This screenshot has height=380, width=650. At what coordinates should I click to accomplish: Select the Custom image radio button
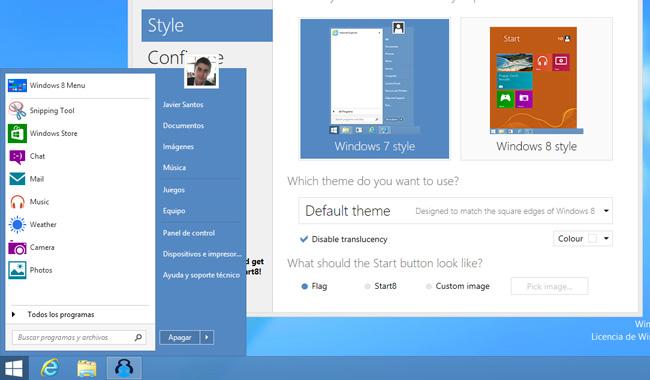click(429, 286)
